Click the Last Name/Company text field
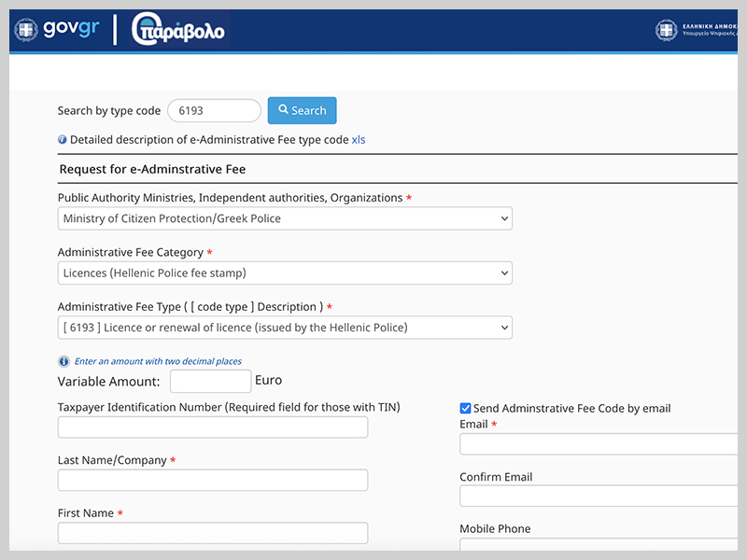 click(x=213, y=480)
